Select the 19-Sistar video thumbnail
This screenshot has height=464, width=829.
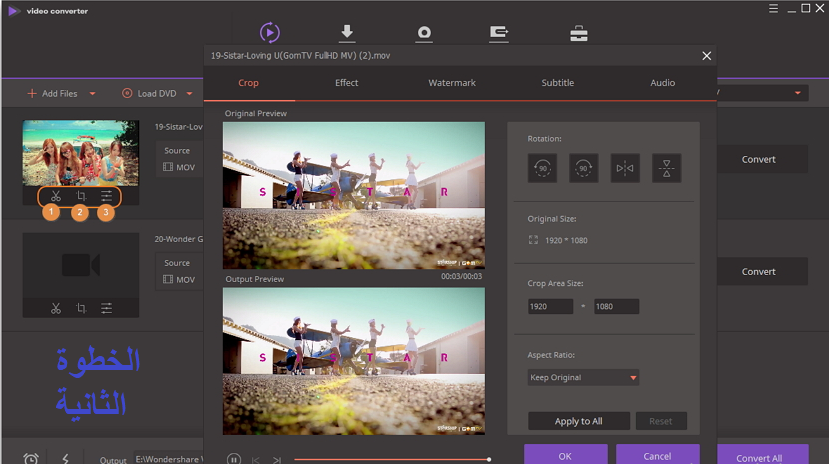click(x=80, y=153)
